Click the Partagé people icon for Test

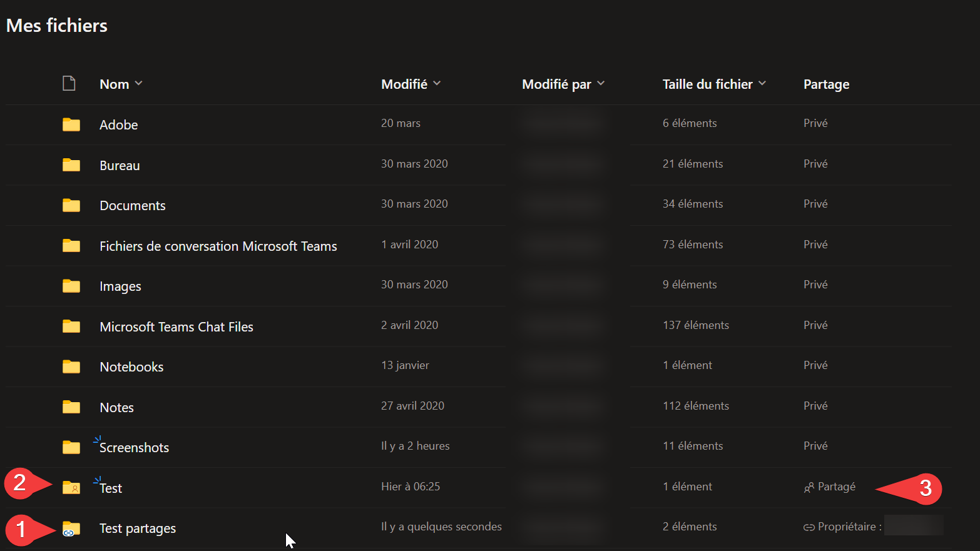point(809,487)
